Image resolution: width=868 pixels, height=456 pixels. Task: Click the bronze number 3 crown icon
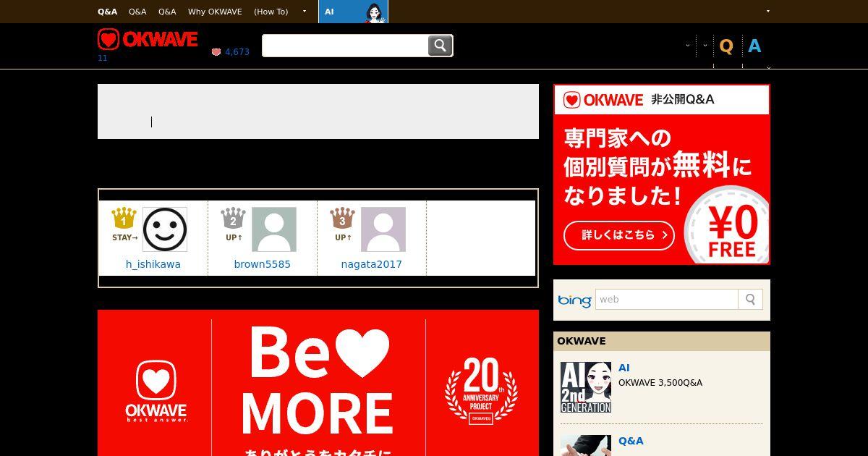tap(342, 219)
